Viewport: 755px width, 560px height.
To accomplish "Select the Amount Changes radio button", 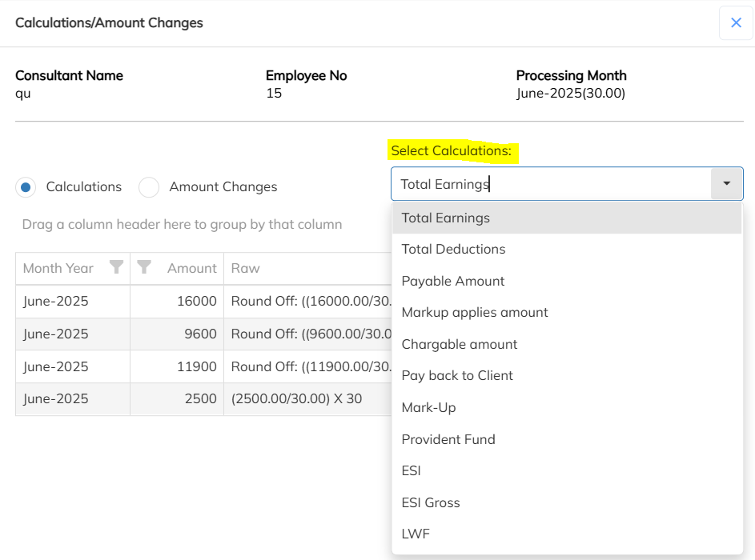I will pos(149,187).
